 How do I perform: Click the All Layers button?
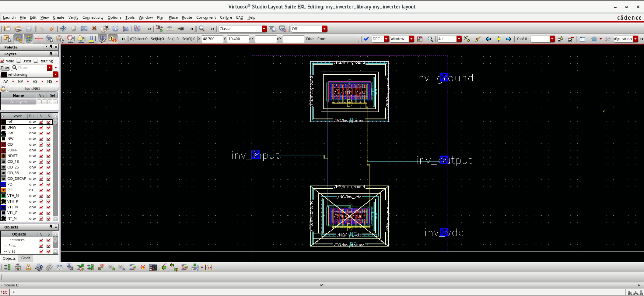tap(19, 102)
